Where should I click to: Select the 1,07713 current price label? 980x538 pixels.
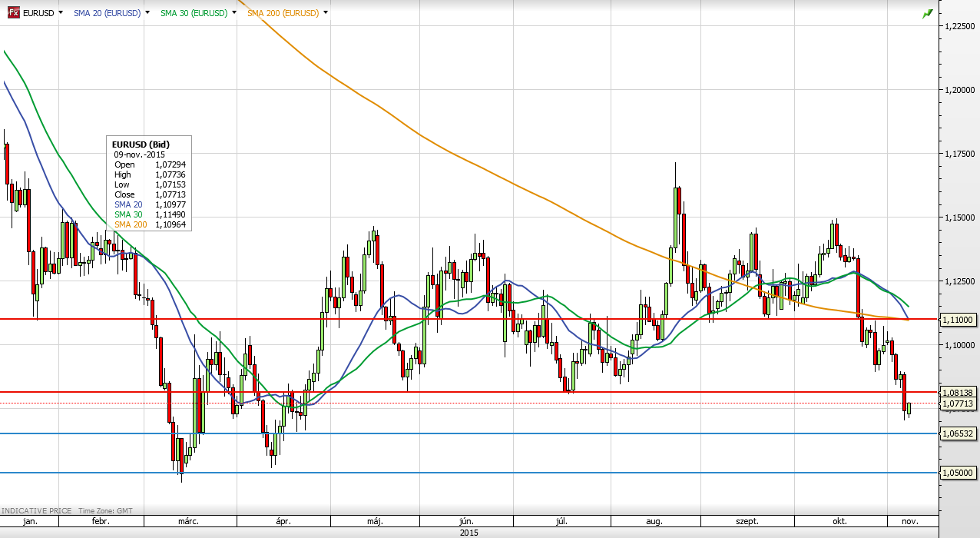point(958,403)
